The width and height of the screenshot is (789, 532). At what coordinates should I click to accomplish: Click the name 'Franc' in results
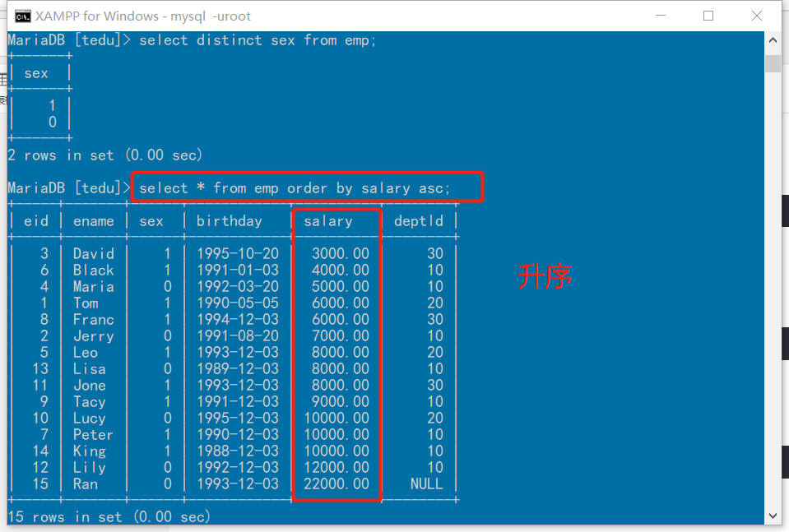[x=94, y=319]
